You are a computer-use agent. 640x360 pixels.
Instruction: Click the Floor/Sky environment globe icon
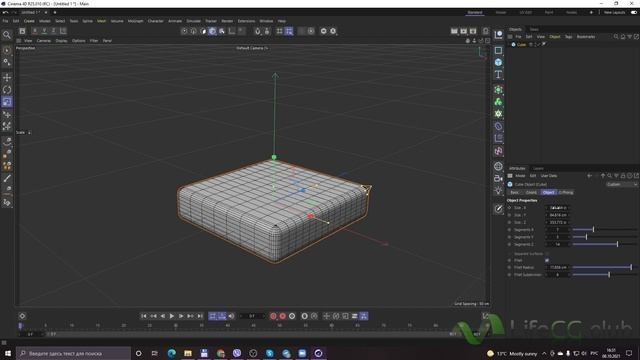point(498,166)
